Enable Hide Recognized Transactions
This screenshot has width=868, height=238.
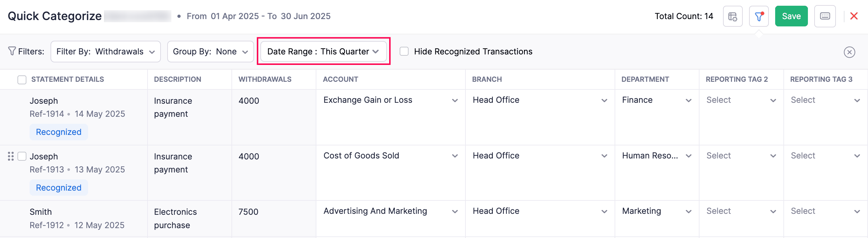[x=404, y=51]
